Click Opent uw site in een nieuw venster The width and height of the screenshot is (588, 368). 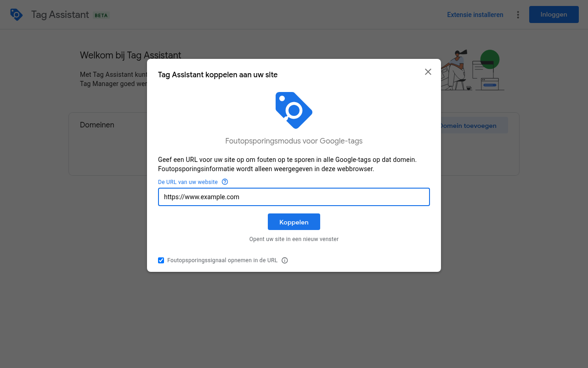tap(294, 239)
